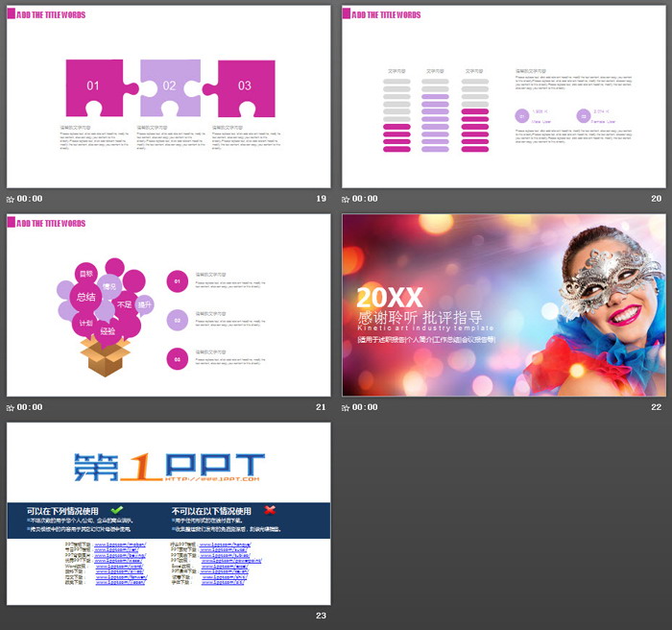672x630 pixels.
Task: Select the 1PPT logo on slide 23
Action: (168, 466)
